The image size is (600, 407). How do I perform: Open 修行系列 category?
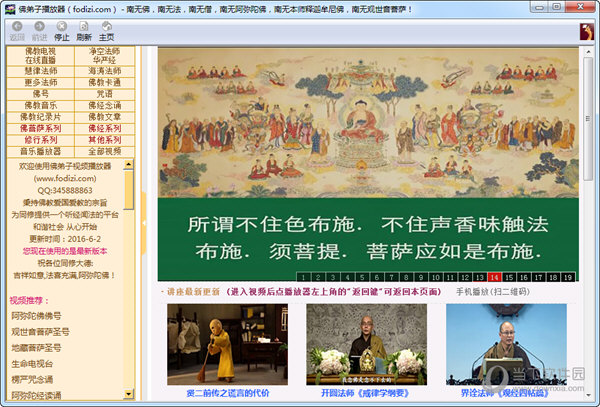tap(41, 140)
